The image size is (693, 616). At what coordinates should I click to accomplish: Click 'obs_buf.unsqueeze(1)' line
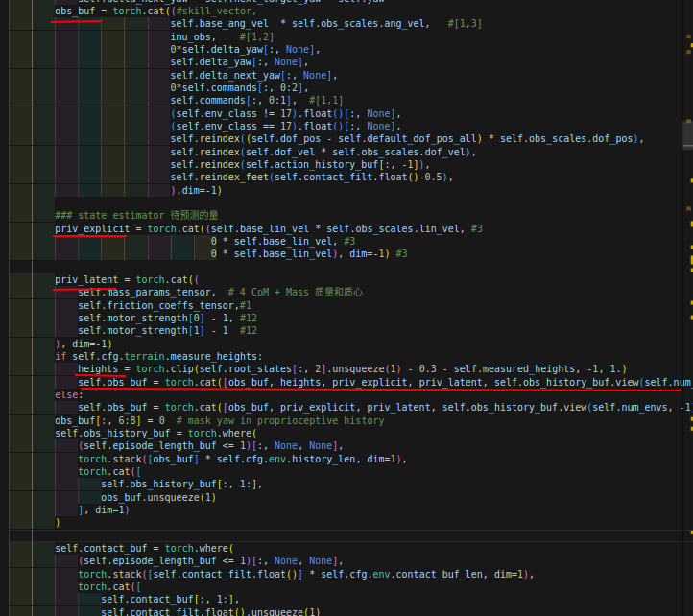click(158, 498)
